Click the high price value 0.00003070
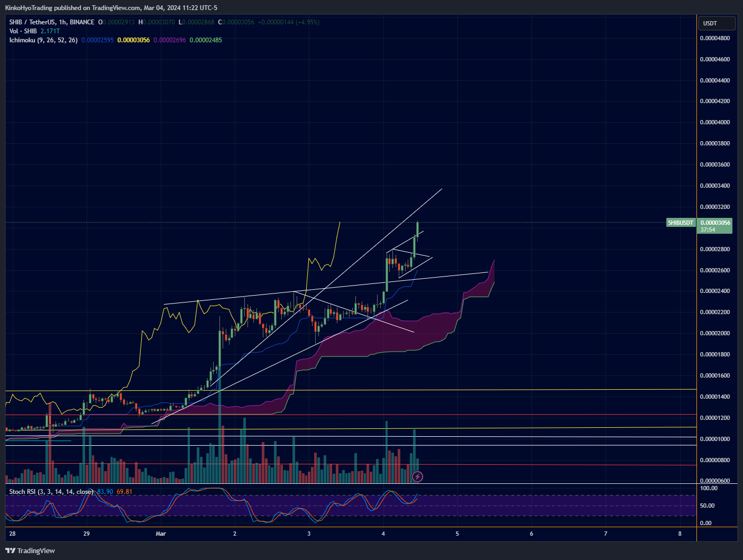 coord(159,22)
